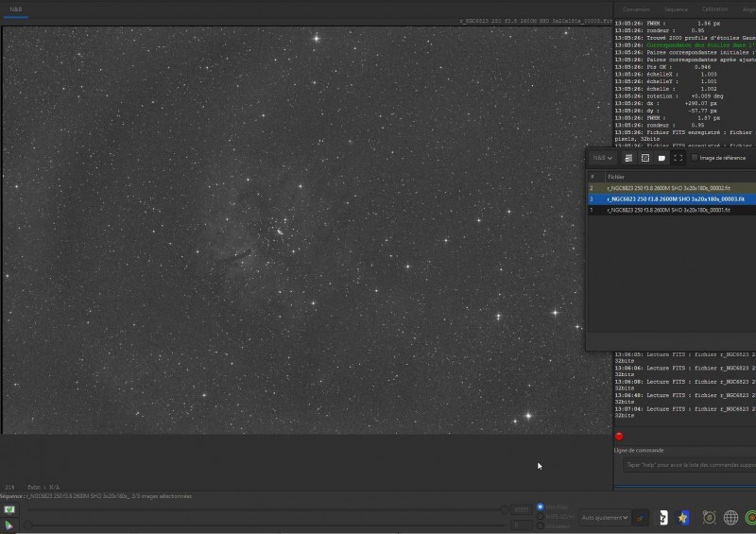Select frame row ending 00001.fit

click(x=672, y=211)
